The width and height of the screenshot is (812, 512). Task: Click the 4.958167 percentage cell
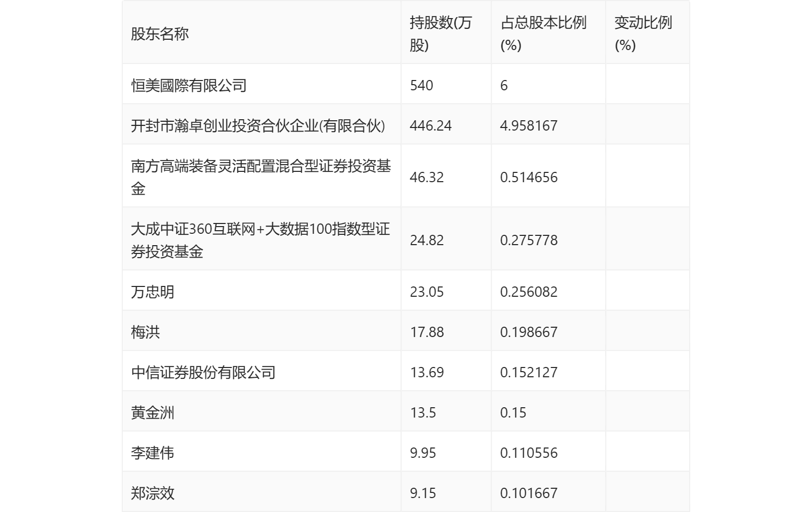(529, 125)
